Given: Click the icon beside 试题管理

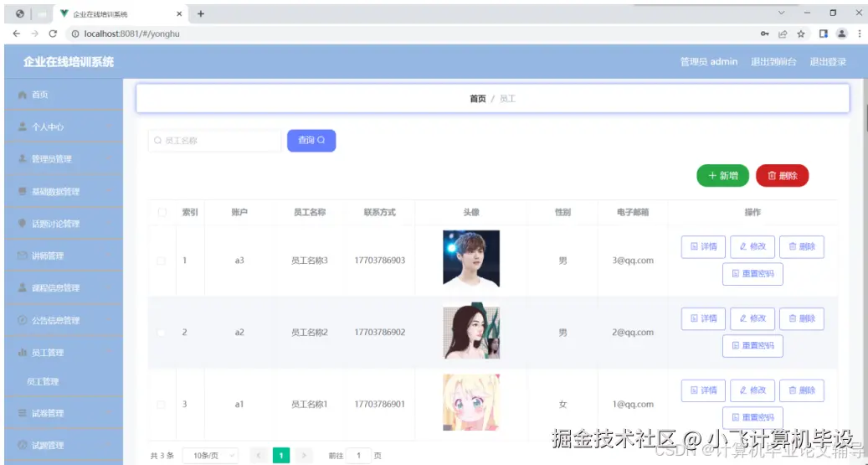Looking at the screenshot, I should point(22,445).
